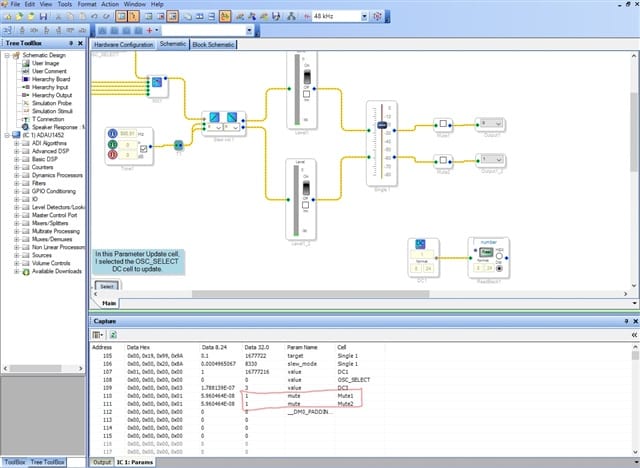Tick the checkbox in the Mute2 block
The image size is (640, 468).
pyautogui.click(x=443, y=160)
